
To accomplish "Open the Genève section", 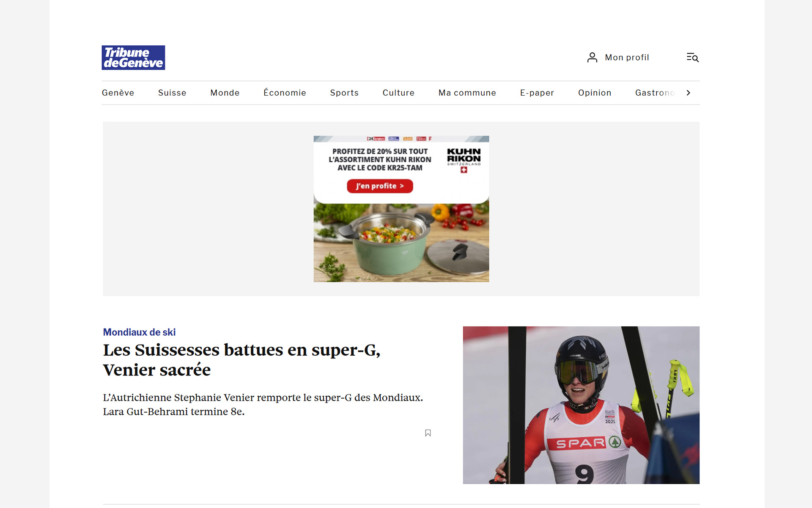I will [x=118, y=93].
